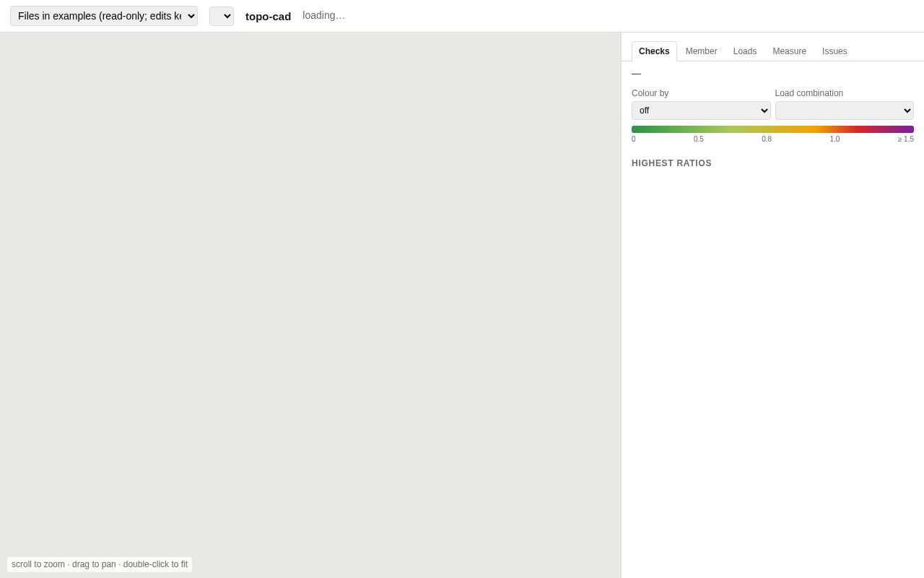Expand the 'Colour by' dropdown set to off
This screenshot has height=578, width=924.
[701, 111]
